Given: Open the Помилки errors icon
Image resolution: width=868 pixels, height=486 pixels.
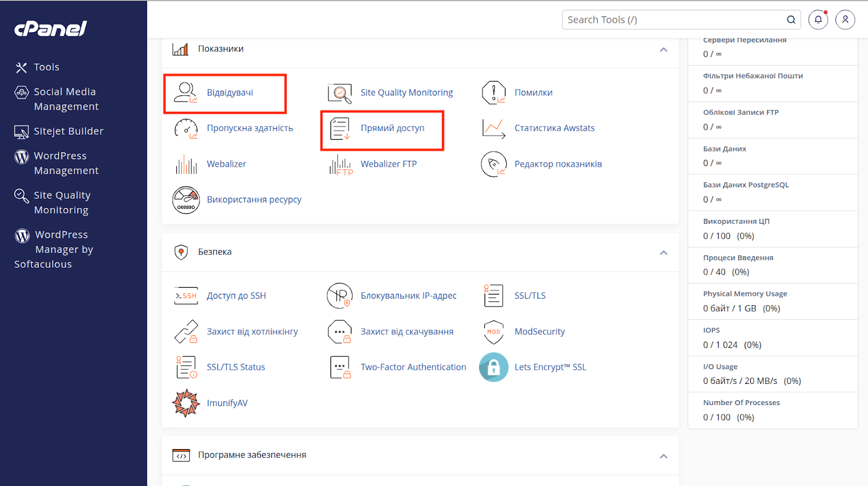Looking at the screenshot, I should [x=494, y=93].
